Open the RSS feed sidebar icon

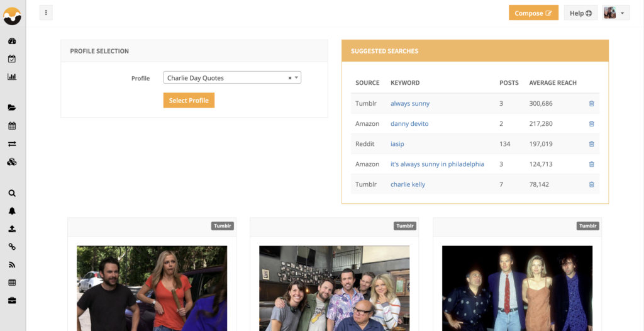click(12, 265)
